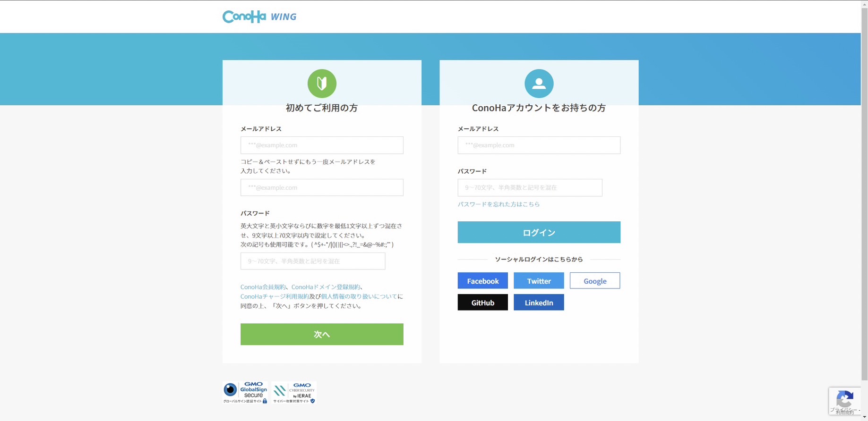This screenshot has width=868, height=421.
Task: Log in with GitHub
Action: point(482,303)
